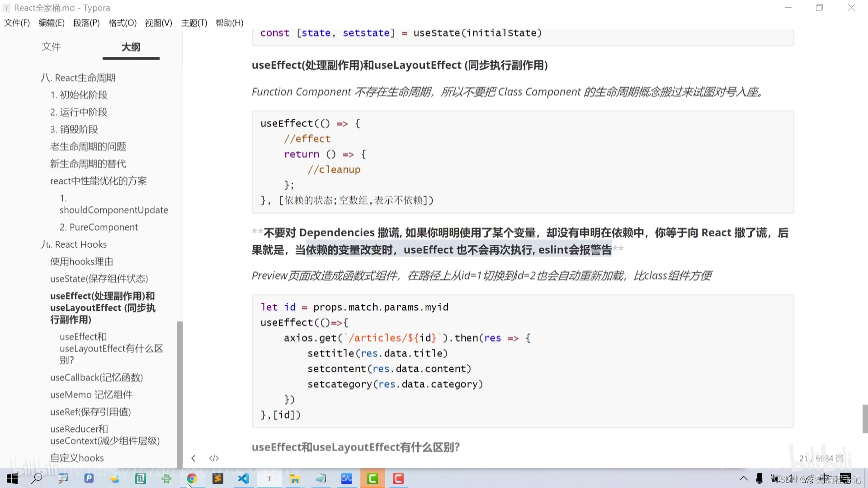Select 大纲 outline tab

tap(131, 47)
